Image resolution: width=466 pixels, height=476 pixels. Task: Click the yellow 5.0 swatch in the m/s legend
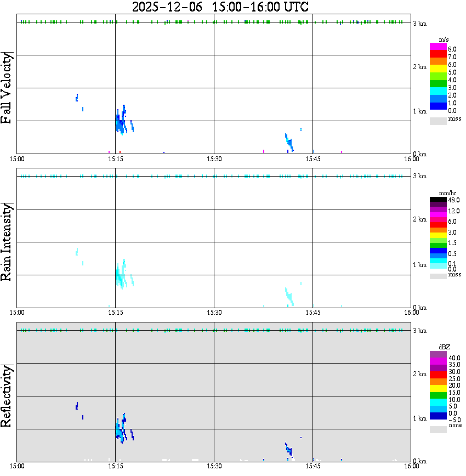438,69
